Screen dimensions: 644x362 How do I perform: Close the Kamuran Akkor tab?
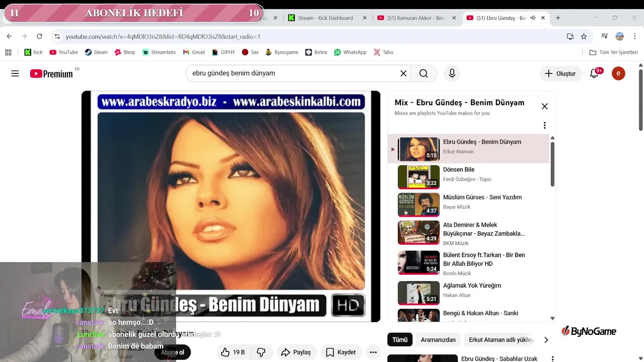coord(454,18)
